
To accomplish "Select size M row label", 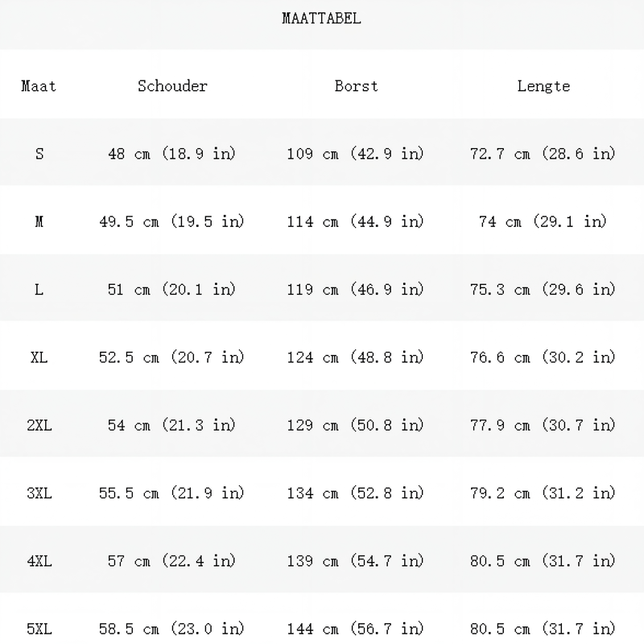I will point(39,222).
